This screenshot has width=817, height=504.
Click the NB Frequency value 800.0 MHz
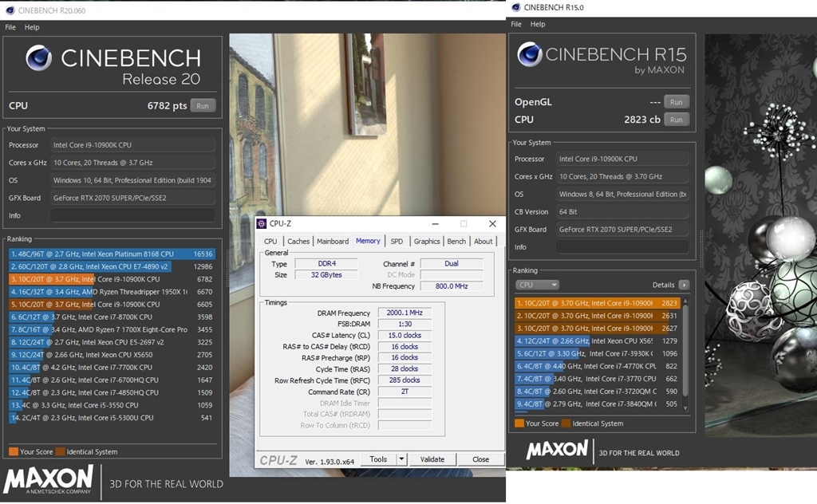coord(452,285)
